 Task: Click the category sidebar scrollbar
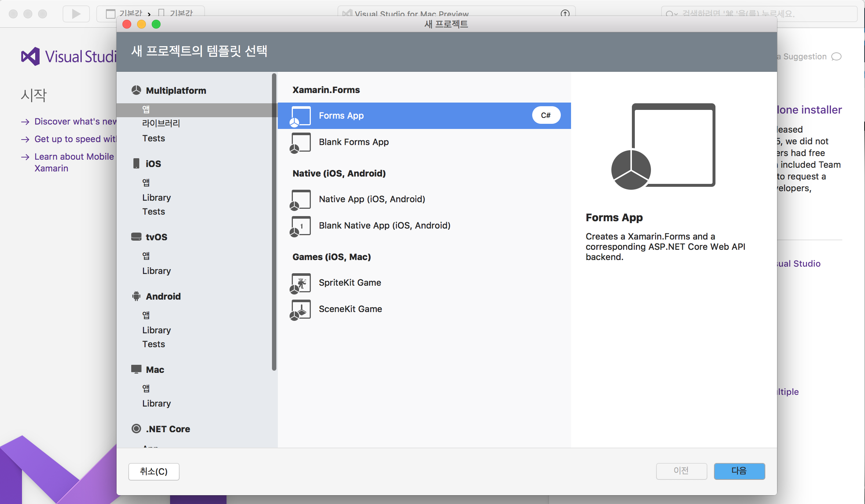(x=274, y=222)
